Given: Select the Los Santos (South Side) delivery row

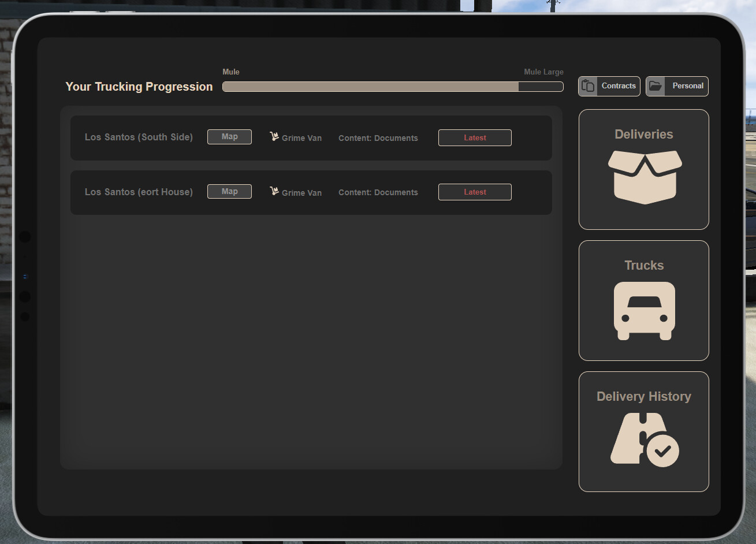Looking at the screenshot, I should [312, 137].
